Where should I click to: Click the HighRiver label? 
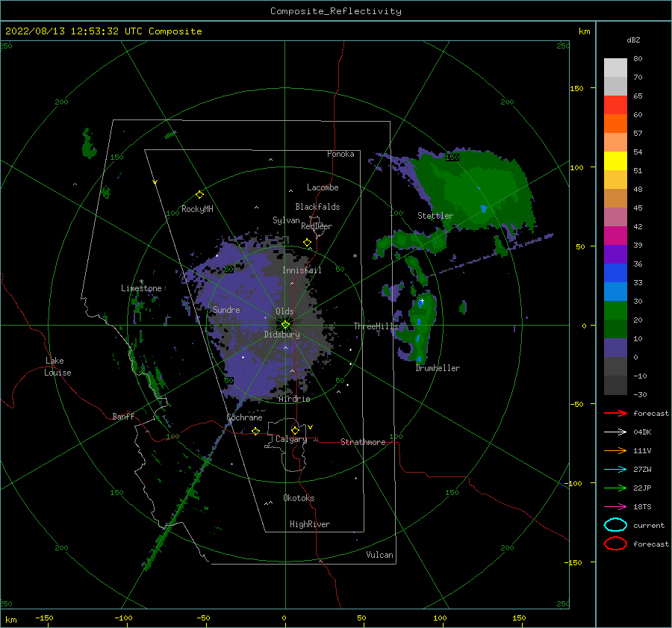click(310, 524)
